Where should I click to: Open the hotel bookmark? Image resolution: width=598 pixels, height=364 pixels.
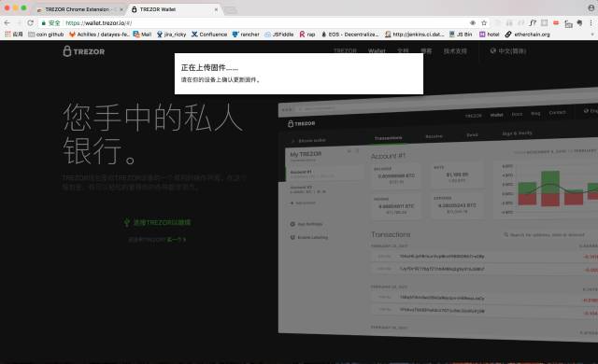490,35
